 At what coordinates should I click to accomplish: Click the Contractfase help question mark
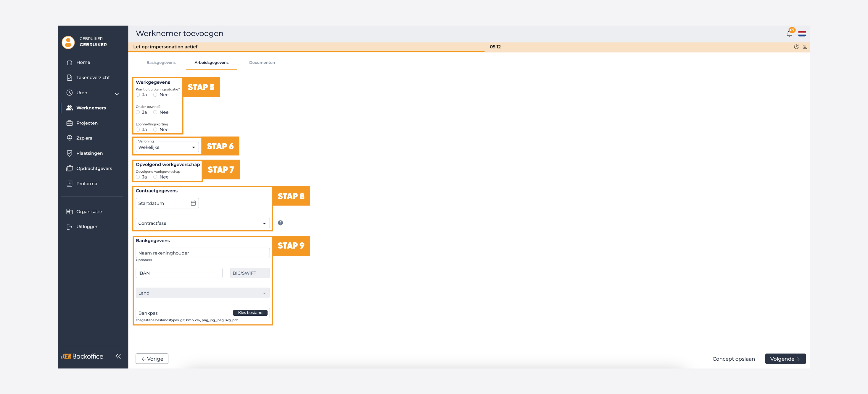(280, 223)
